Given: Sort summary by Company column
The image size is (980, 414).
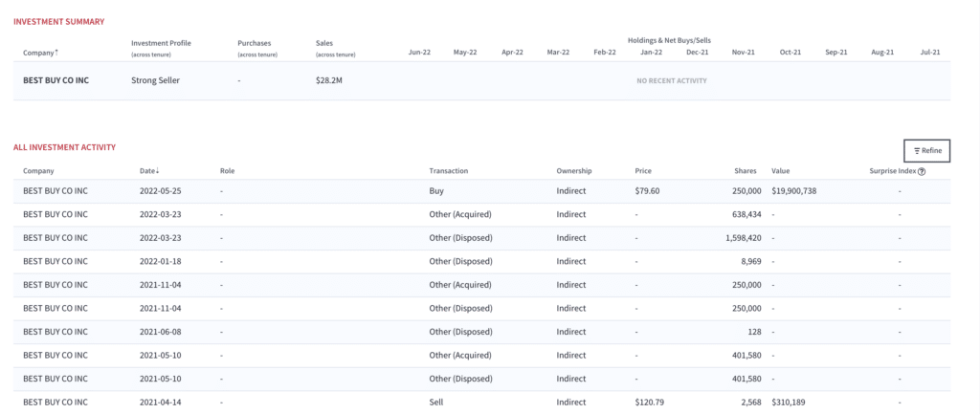Looking at the screenshot, I should pos(41,53).
